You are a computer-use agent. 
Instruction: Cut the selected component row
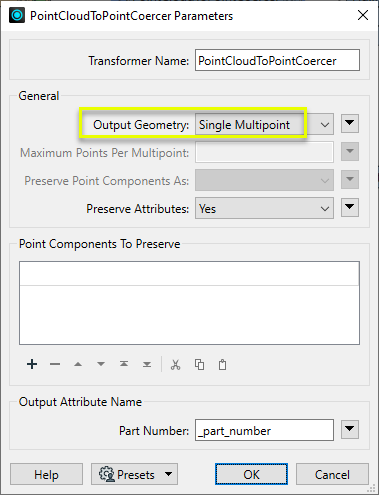[x=176, y=364]
